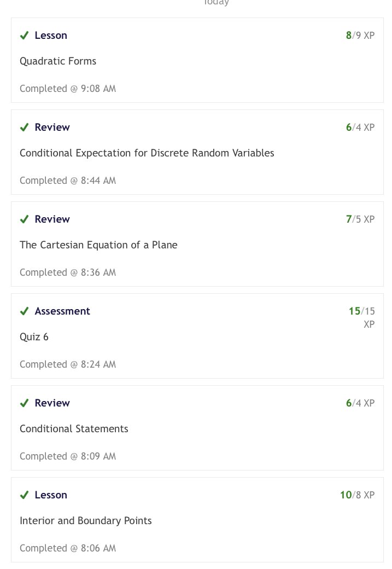The height and width of the screenshot is (569, 392).
Task: Click the checkmark on Cartesian Equation Review
Action: coord(24,219)
